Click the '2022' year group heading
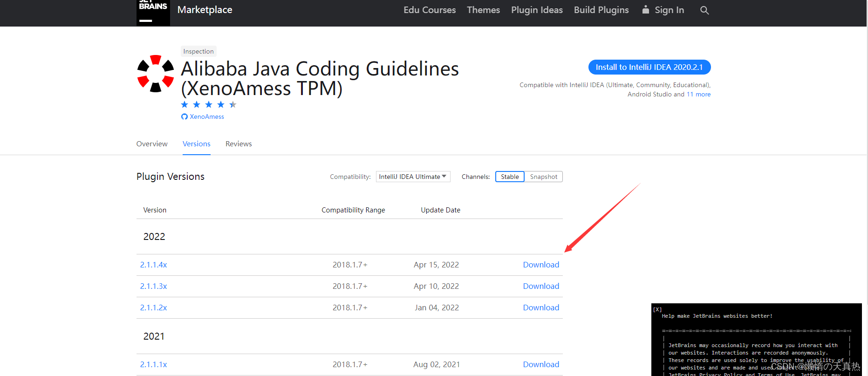 pyautogui.click(x=154, y=237)
